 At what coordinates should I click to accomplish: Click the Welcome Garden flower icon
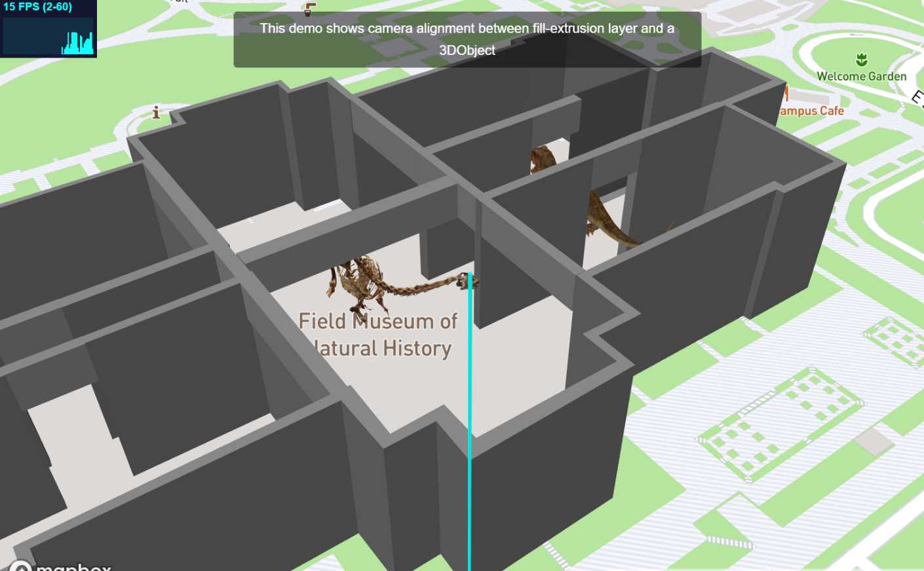862,60
